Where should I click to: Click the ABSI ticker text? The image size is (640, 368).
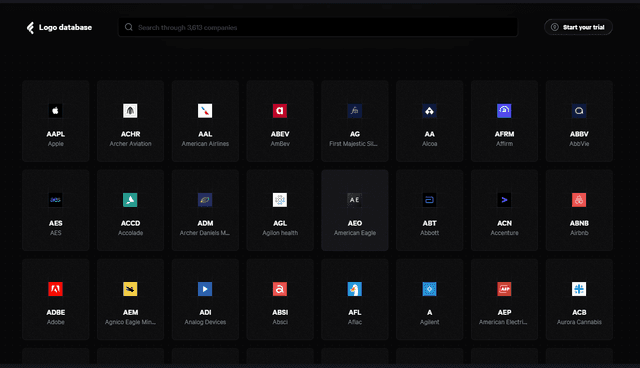click(x=280, y=313)
